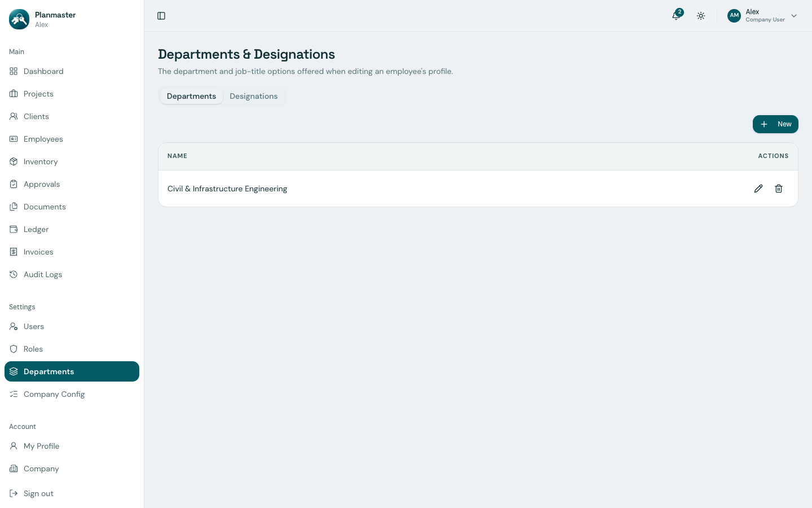Click the Employees ID card icon
Screen dimensions: 812x508
pos(14,139)
